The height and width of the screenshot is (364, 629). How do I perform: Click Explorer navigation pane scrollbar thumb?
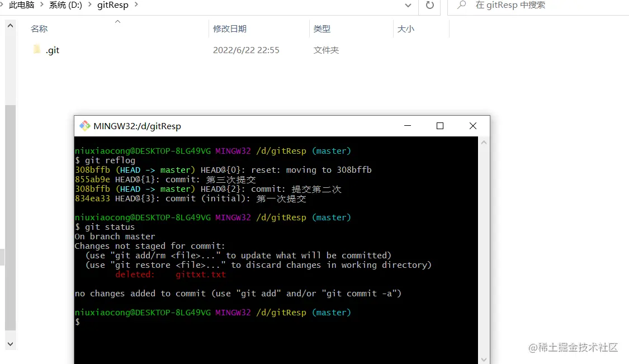[x=11, y=218]
